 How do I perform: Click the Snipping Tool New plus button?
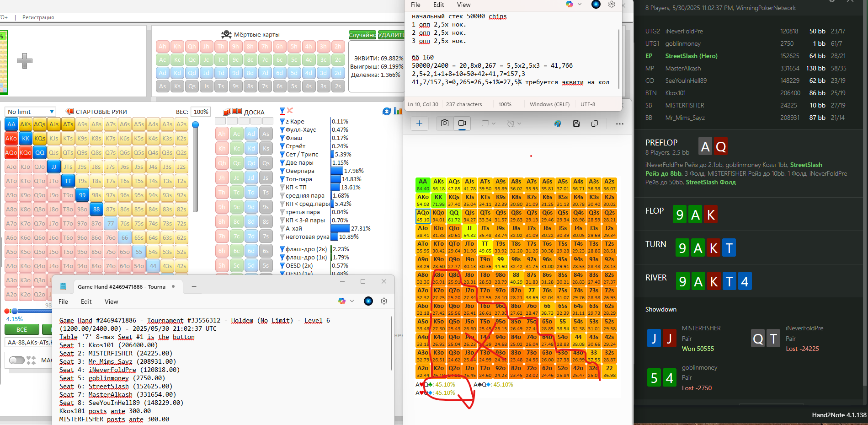(x=419, y=124)
